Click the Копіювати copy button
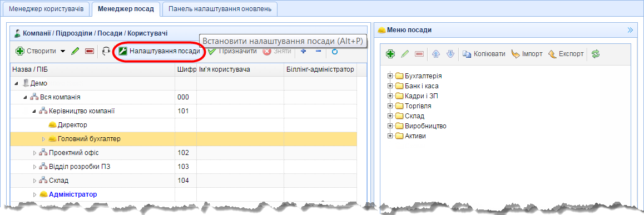The height and width of the screenshot is (215, 644). 484,54
